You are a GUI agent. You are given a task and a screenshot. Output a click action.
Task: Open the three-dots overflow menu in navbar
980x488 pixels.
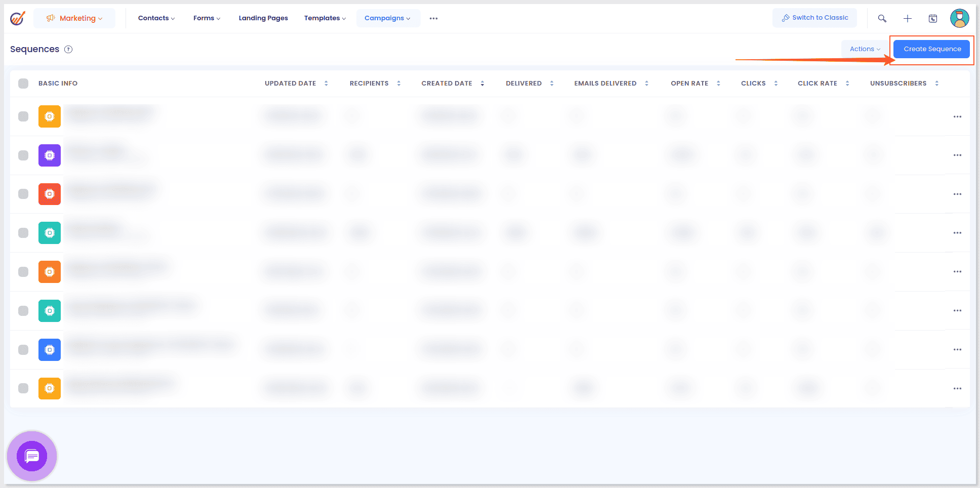click(433, 18)
